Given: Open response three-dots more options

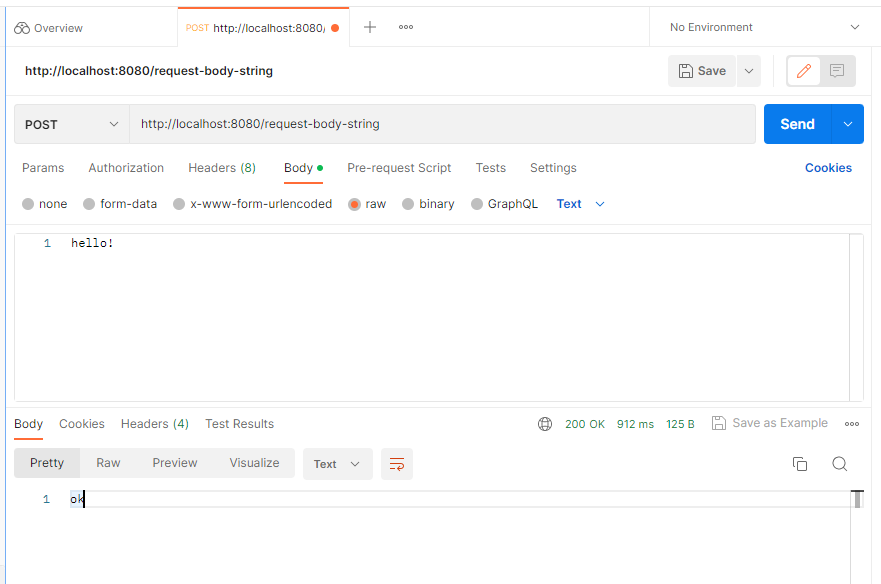Looking at the screenshot, I should point(852,424).
